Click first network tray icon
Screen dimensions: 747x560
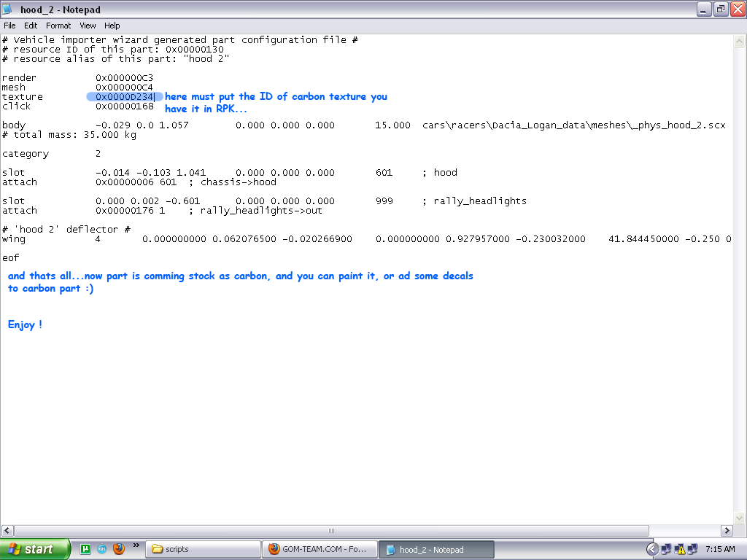pyautogui.click(x=665, y=550)
